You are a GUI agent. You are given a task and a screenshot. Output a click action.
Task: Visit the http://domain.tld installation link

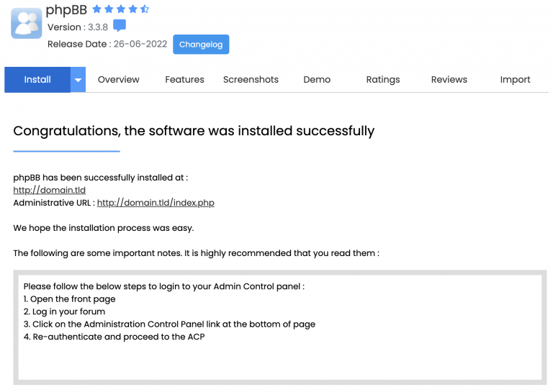click(50, 190)
